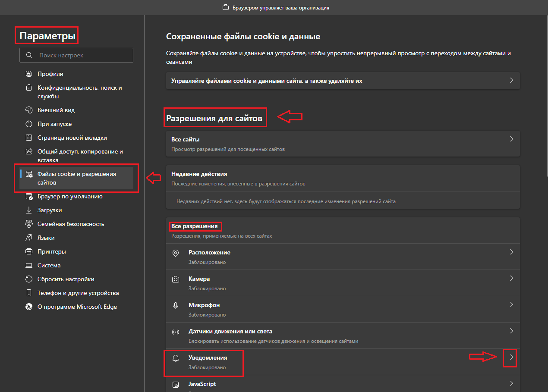Open Датчики движения или света permission
This screenshot has width=548, height=392.
(343, 336)
